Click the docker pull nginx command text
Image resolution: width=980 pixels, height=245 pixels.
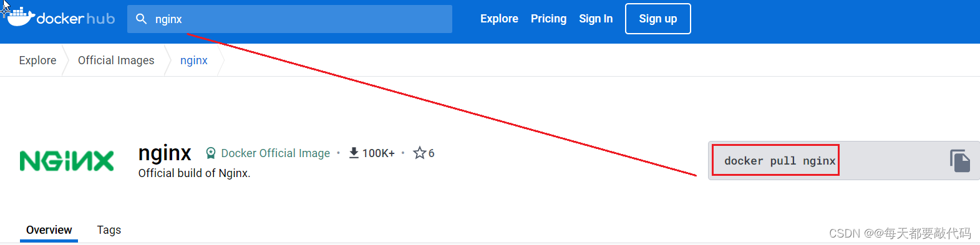780,161
